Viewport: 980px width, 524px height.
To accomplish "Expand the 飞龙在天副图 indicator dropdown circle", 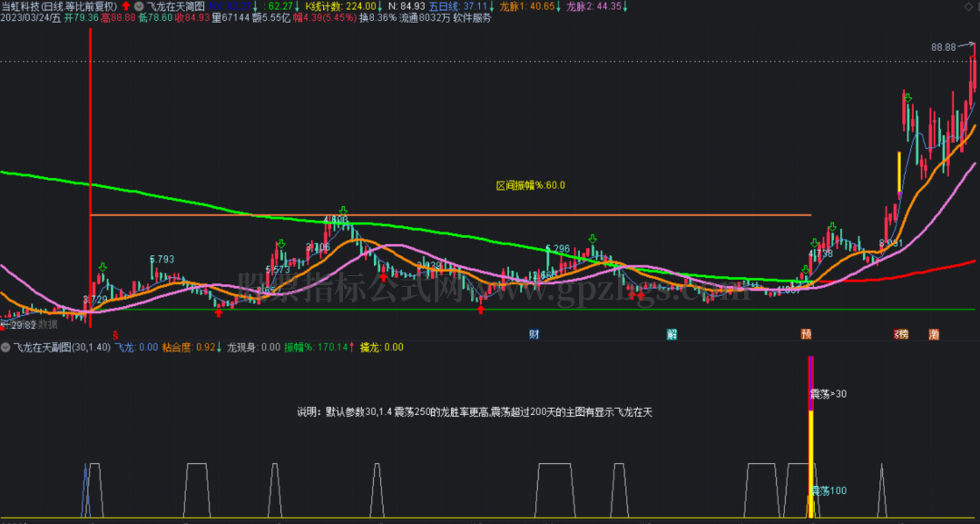I will tap(5, 347).
